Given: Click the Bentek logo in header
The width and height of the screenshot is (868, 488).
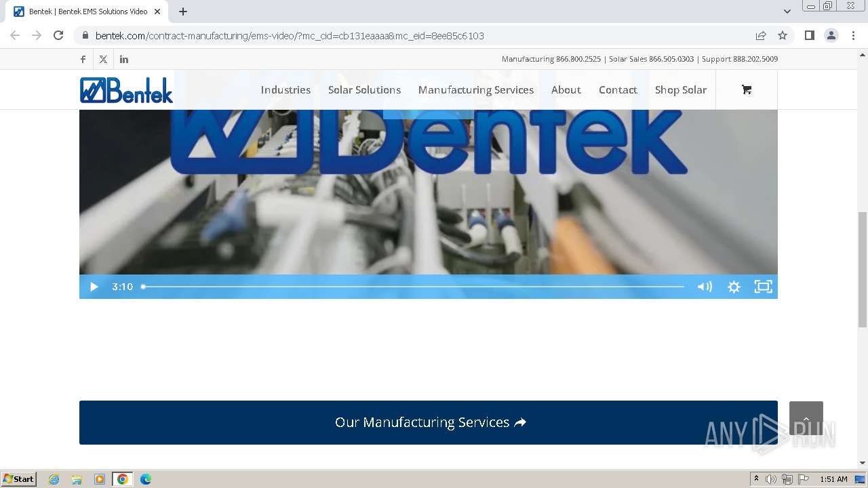Looking at the screenshot, I should point(126,90).
